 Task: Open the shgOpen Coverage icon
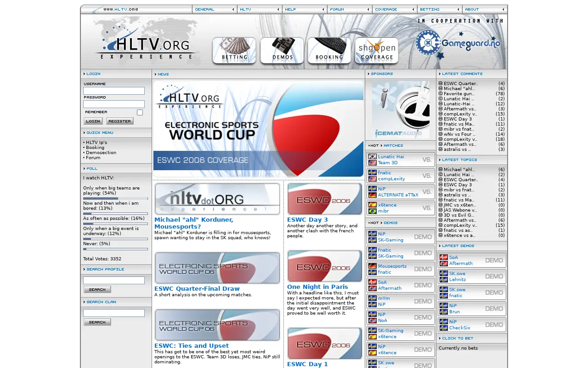377,50
